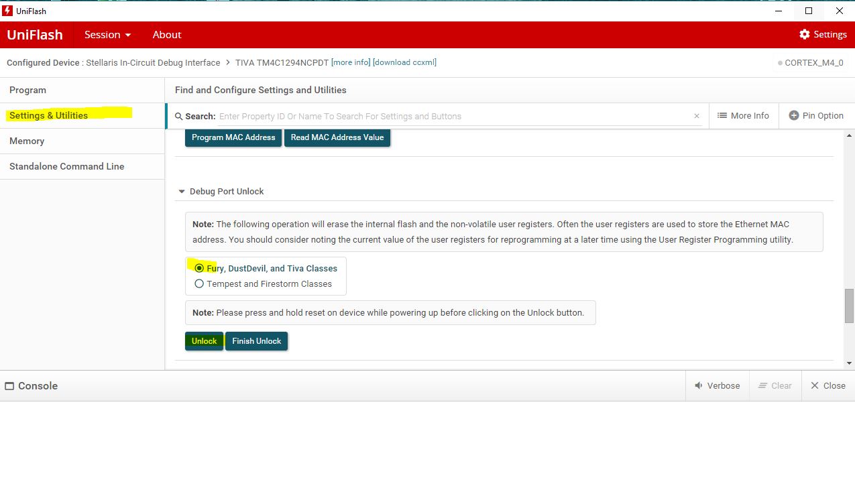Collapse the Debug Port Unlock section
The height and width of the screenshot is (504, 855).
(x=181, y=192)
